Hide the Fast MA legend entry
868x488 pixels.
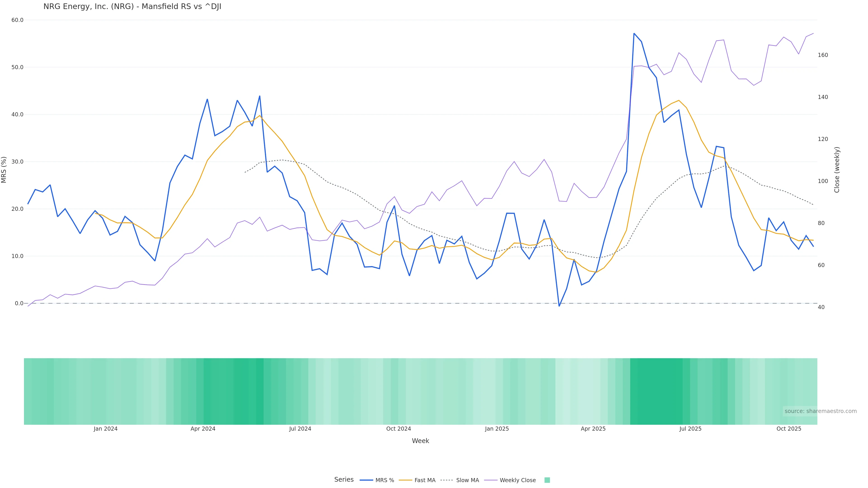pyautogui.click(x=425, y=480)
